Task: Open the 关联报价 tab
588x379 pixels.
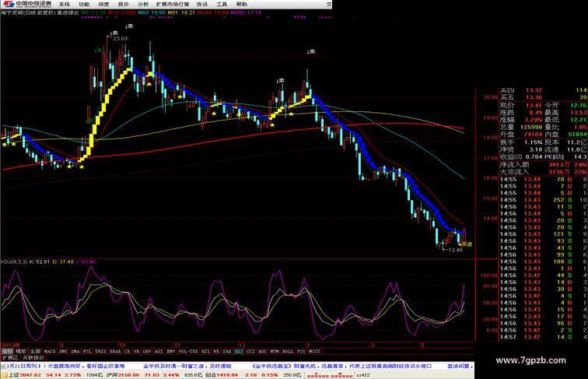Action: 33,358
